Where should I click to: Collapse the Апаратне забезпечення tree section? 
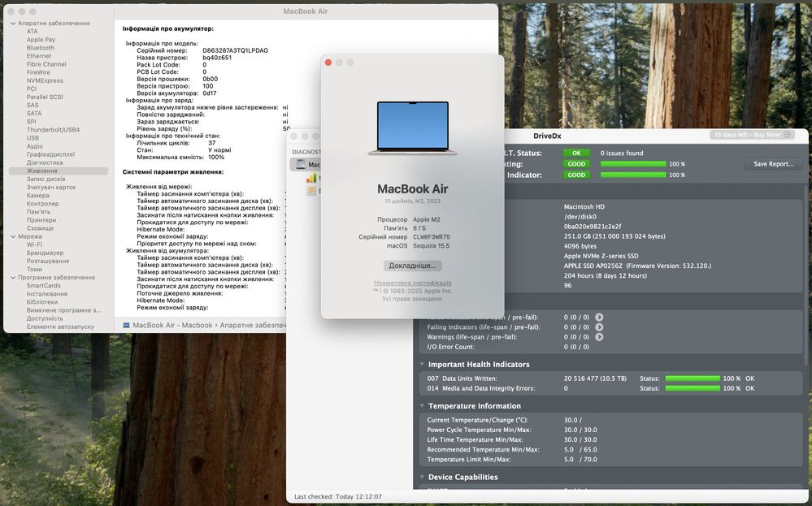14,24
